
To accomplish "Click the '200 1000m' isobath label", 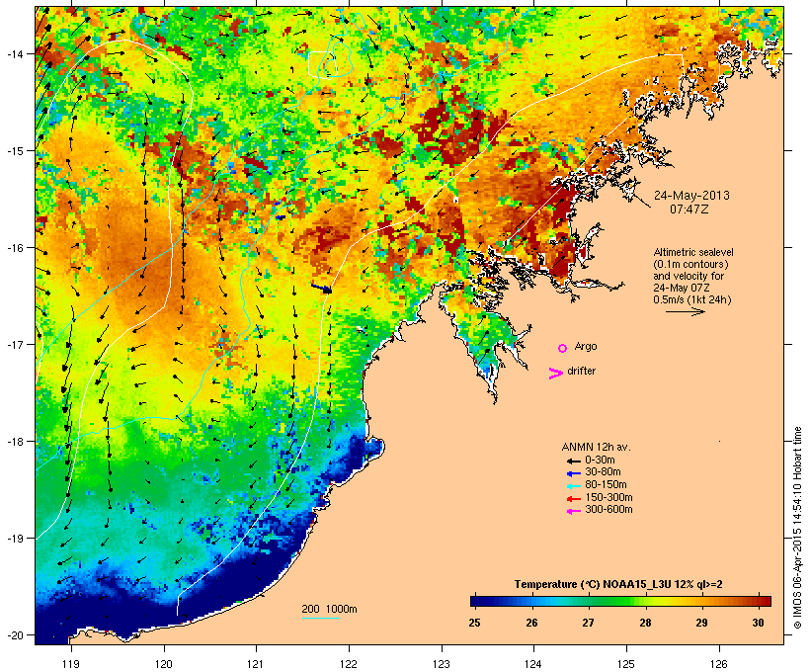I will point(329,609).
